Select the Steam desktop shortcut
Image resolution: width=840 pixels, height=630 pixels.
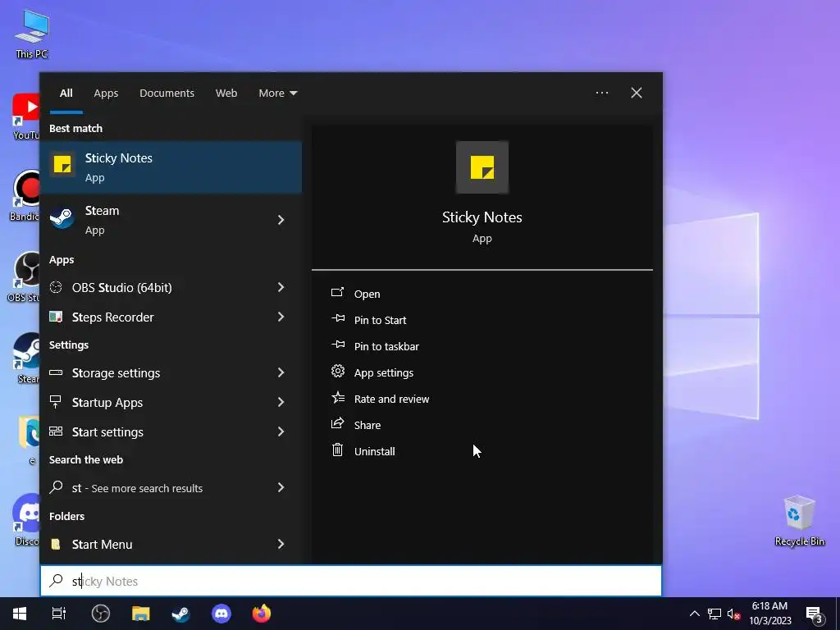27,358
